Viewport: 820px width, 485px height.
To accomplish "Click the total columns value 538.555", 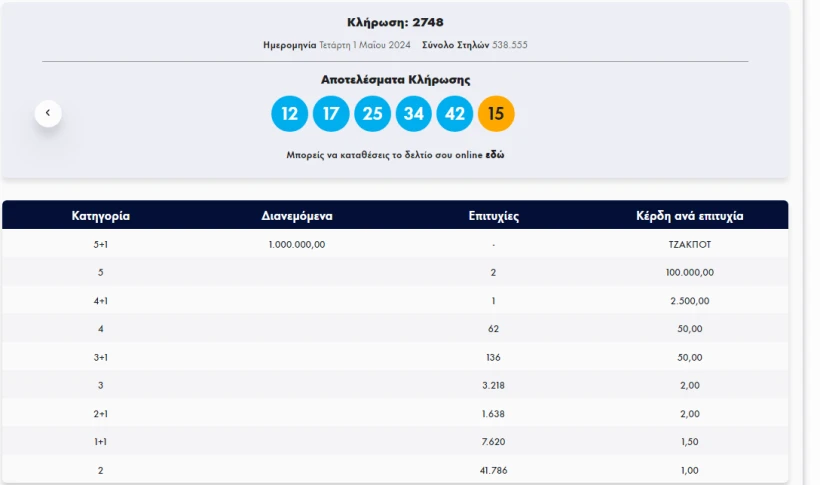I will click(509, 45).
